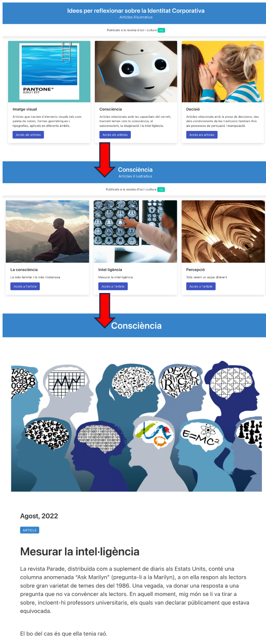The width and height of the screenshot is (266, 644).
Task: Click the Percepció card title
Action: click(x=195, y=270)
